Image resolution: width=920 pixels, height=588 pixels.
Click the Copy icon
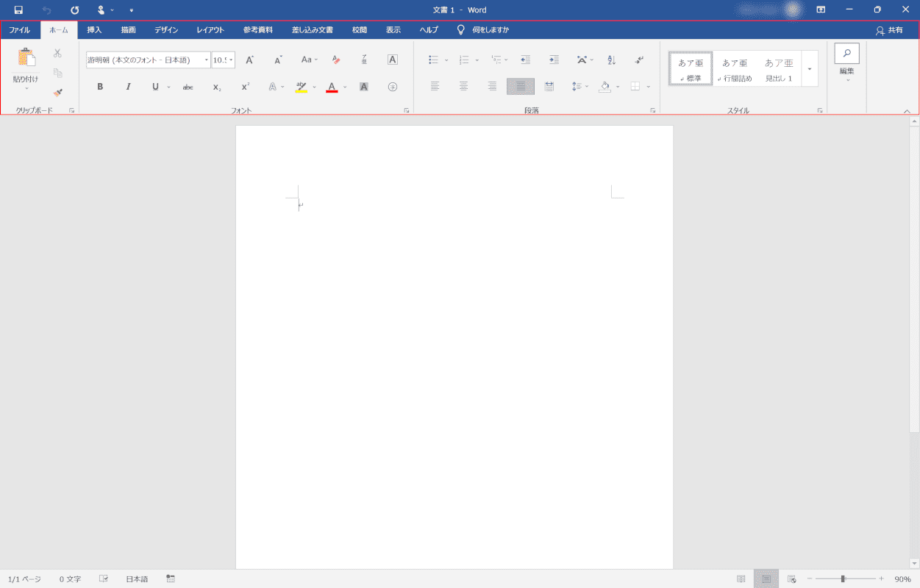[x=57, y=73]
